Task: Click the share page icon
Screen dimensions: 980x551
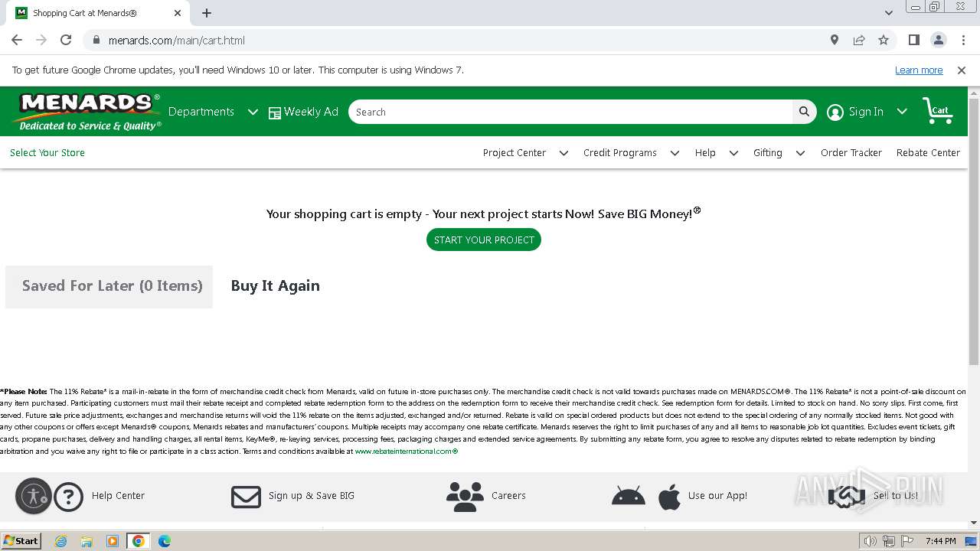Action: point(859,40)
